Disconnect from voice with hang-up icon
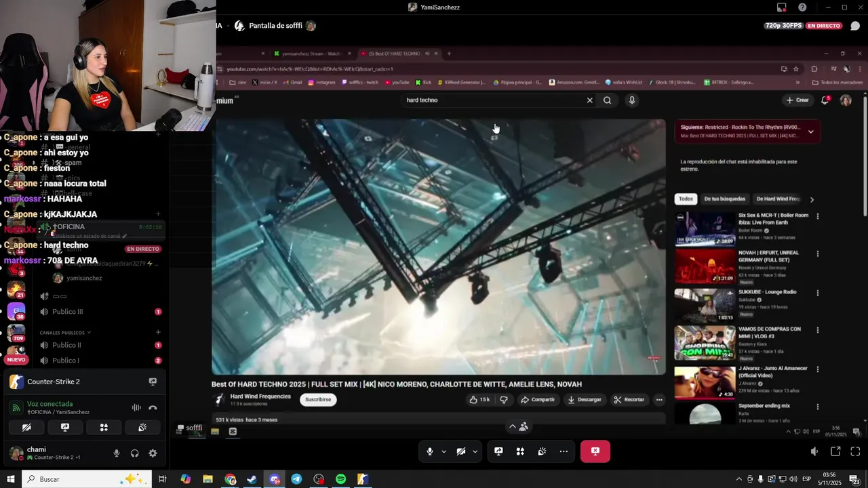This screenshot has width=868, height=488. pos(153,408)
